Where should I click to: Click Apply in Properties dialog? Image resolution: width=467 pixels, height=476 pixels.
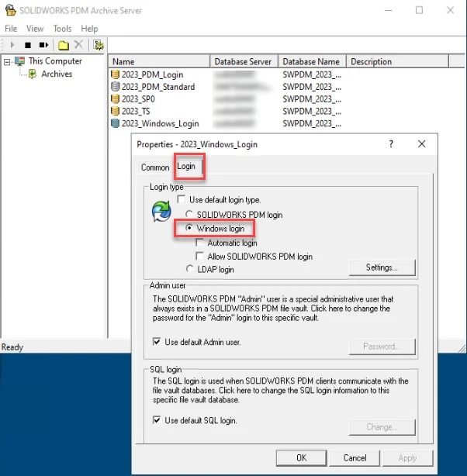[x=408, y=458]
